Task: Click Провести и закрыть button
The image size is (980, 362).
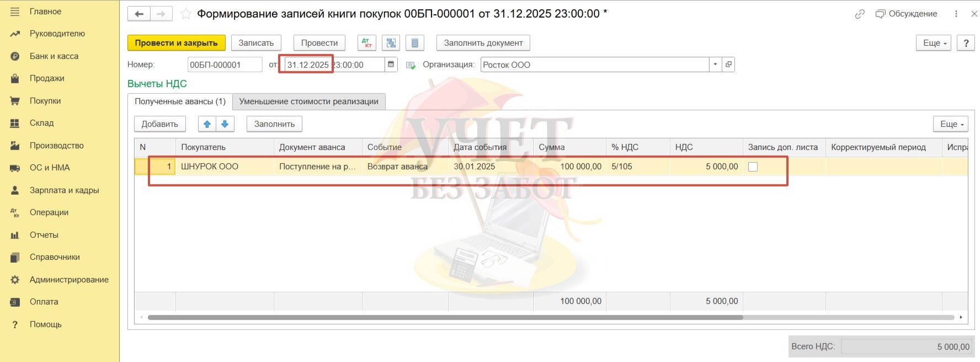Action: pos(176,43)
